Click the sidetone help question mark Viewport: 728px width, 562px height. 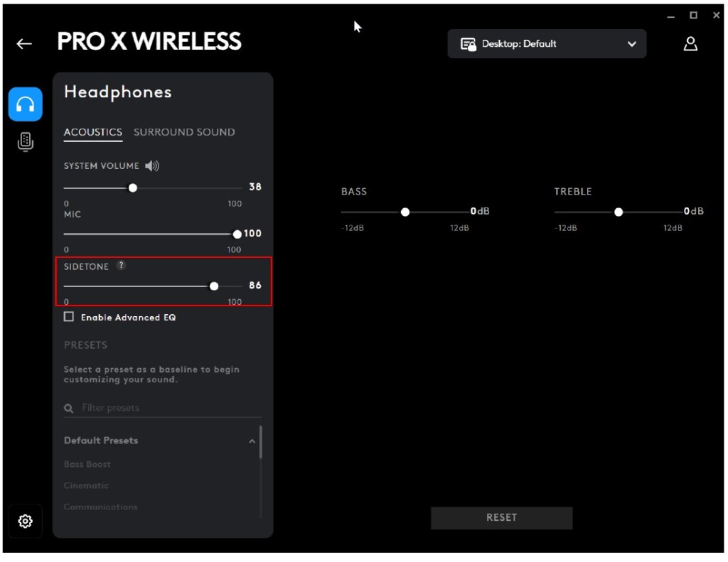tap(122, 266)
